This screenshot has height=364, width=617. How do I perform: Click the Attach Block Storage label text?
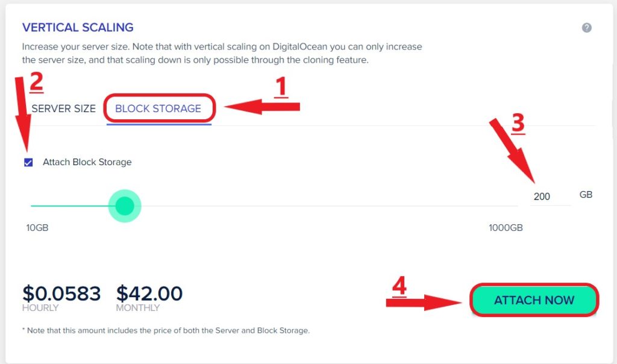87,162
